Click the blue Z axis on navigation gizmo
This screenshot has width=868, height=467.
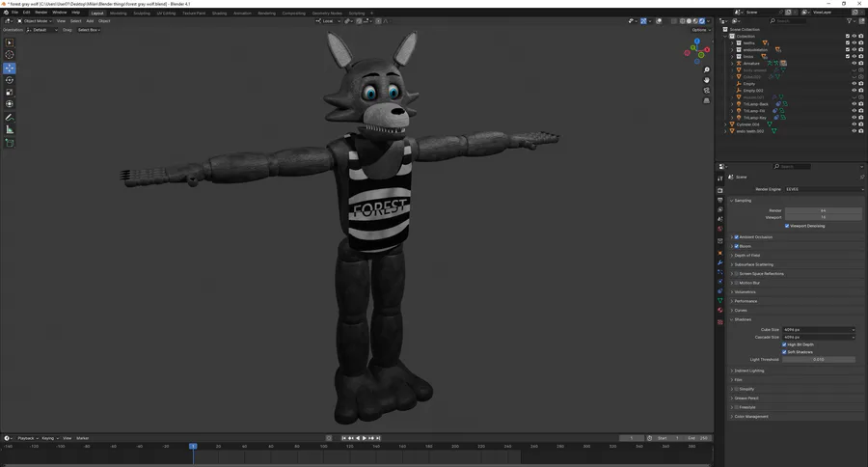pos(697,41)
